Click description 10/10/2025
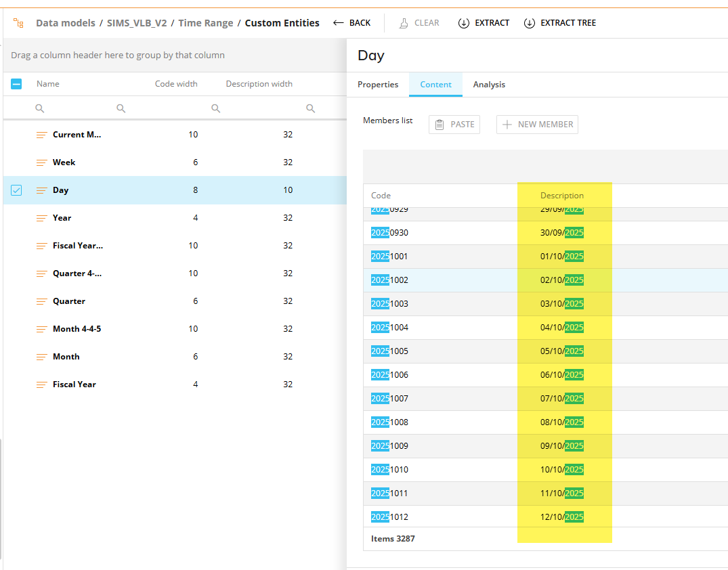This screenshot has height=570, width=728. tap(562, 469)
